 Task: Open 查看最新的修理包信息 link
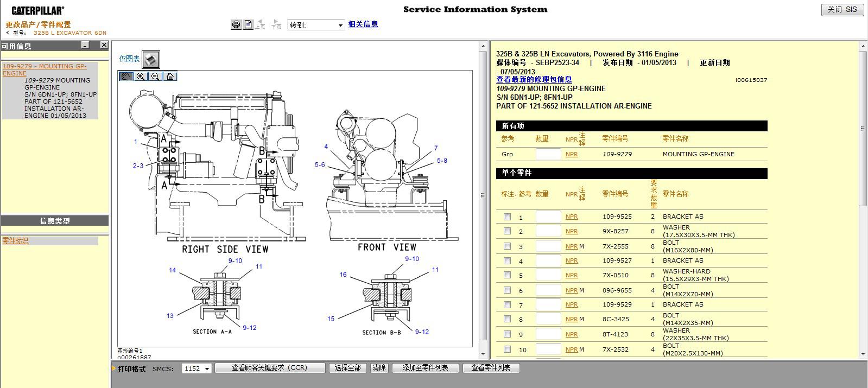tap(534, 79)
